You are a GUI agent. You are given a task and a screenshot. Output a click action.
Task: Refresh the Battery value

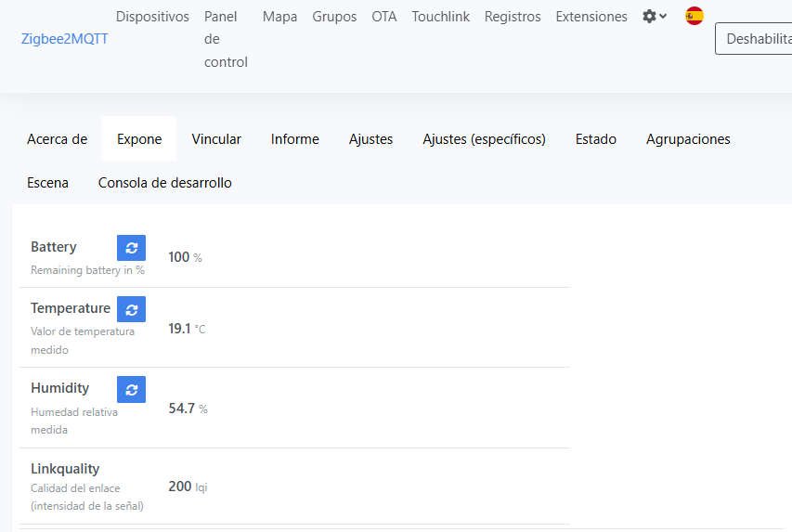(131, 248)
